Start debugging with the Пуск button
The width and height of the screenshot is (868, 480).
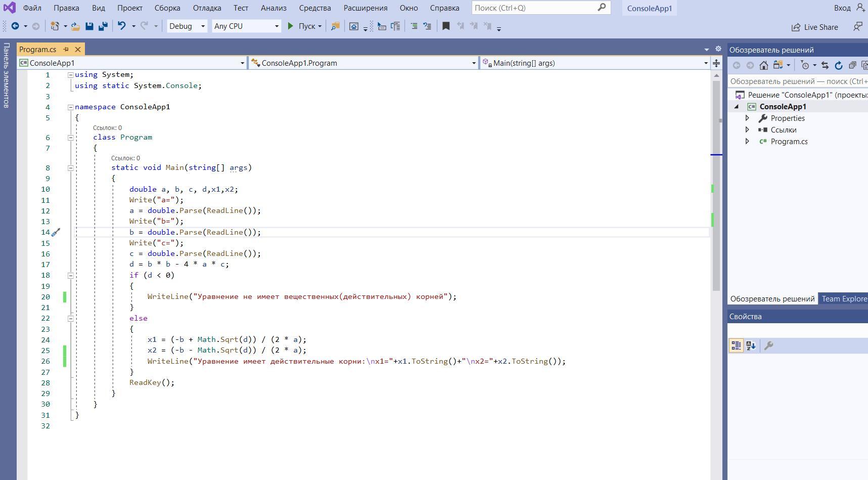click(x=302, y=26)
